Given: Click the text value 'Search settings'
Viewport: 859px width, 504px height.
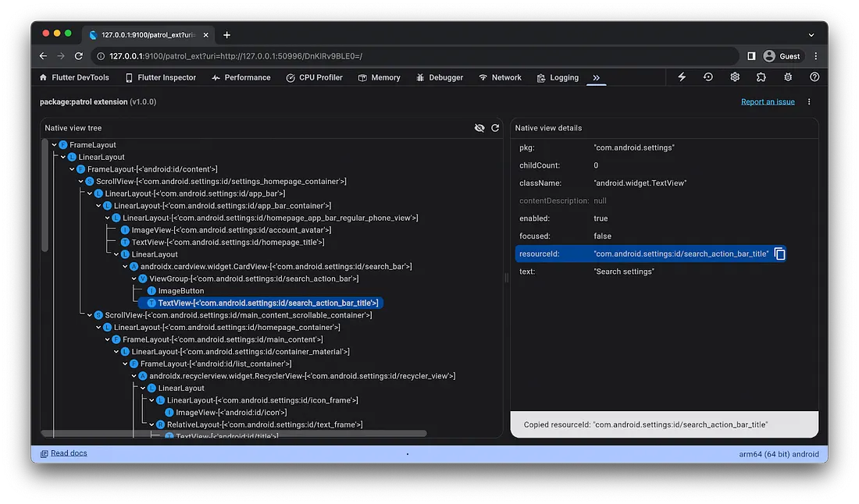Looking at the screenshot, I should (x=623, y=272).
